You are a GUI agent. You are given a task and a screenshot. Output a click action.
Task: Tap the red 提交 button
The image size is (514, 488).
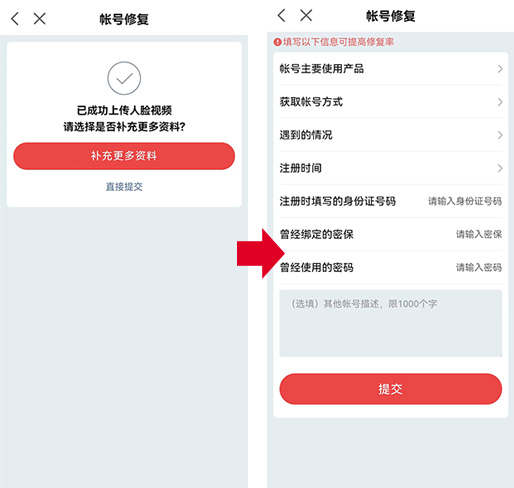click(391, 389)
